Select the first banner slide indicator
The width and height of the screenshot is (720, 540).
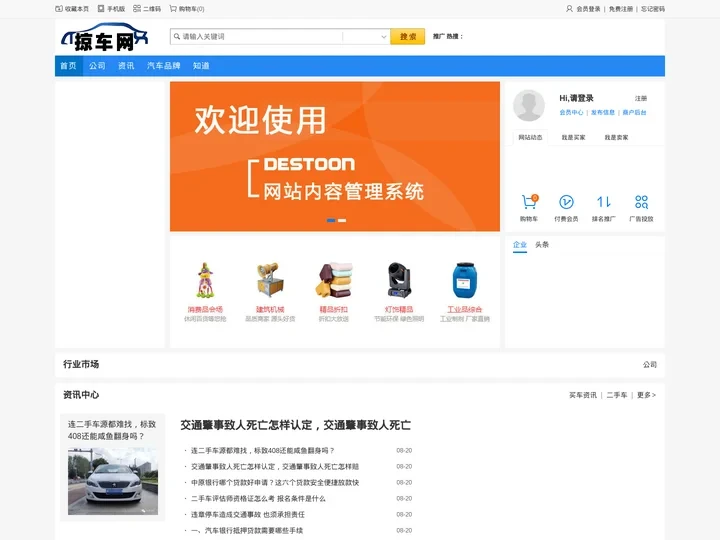pos(331,220)
